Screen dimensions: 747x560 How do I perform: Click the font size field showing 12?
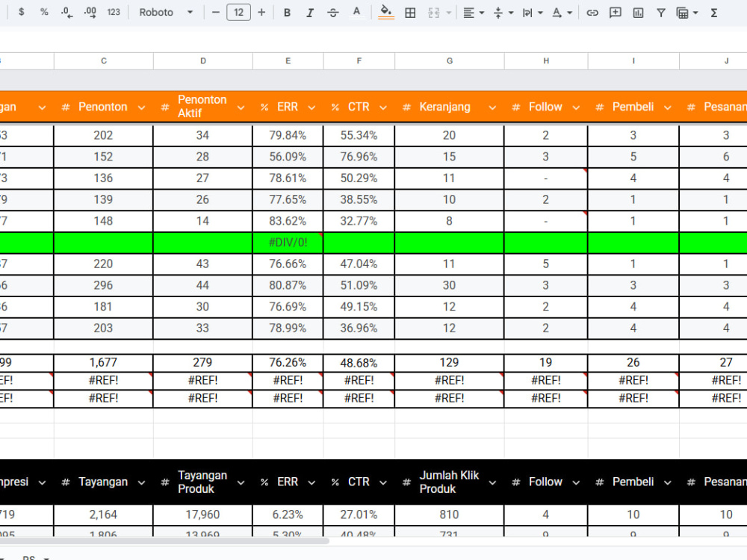pyautogui.click(x=239, y=13)
